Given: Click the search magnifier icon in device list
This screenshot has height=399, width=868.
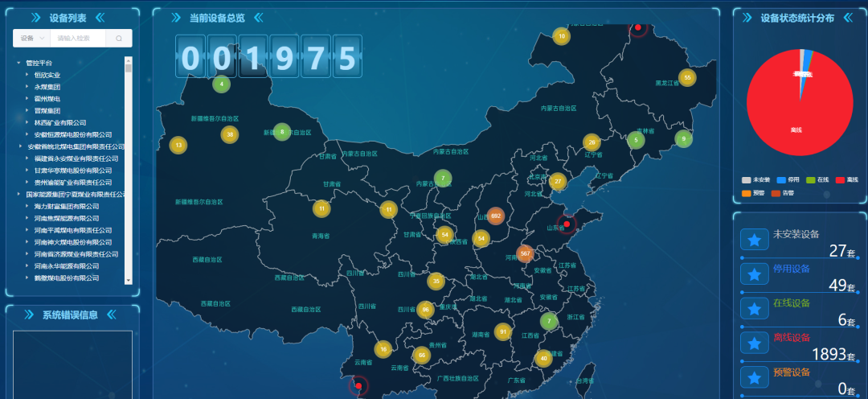Looking at the screenshot, I should click(119, 38).
